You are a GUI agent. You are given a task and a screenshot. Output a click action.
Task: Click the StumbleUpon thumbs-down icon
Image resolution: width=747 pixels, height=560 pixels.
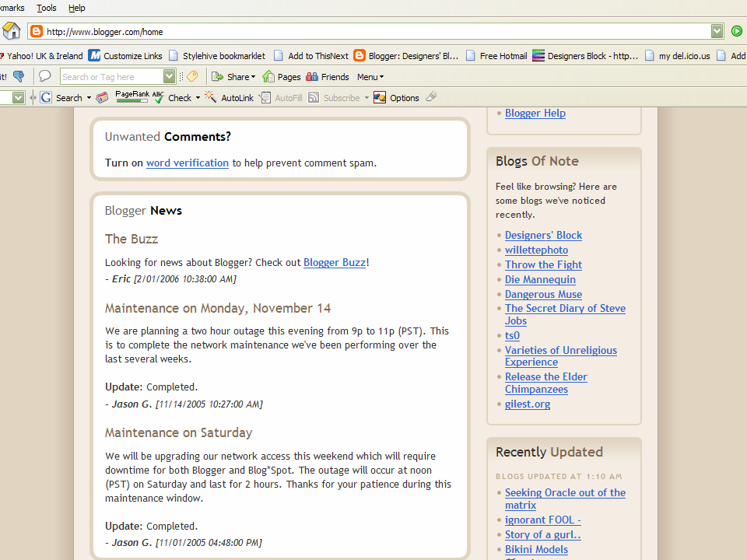click(19, 76)
